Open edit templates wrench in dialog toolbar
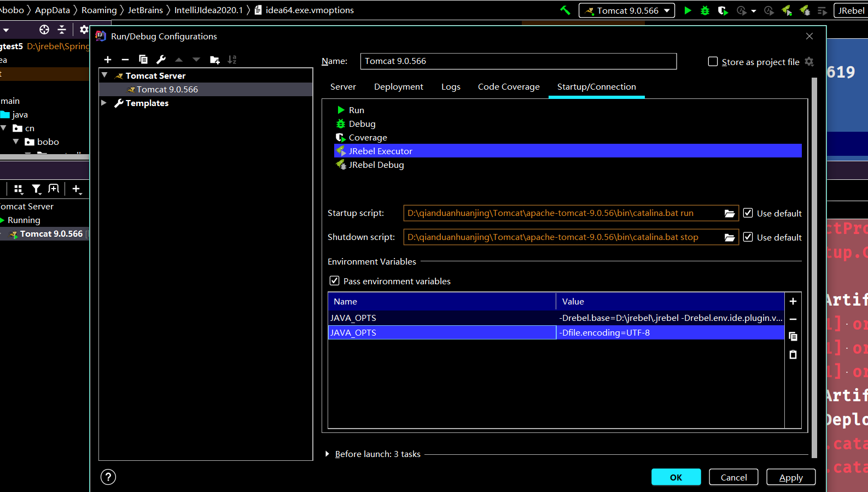This screenshot has width=868, height=492. [161, 60]
